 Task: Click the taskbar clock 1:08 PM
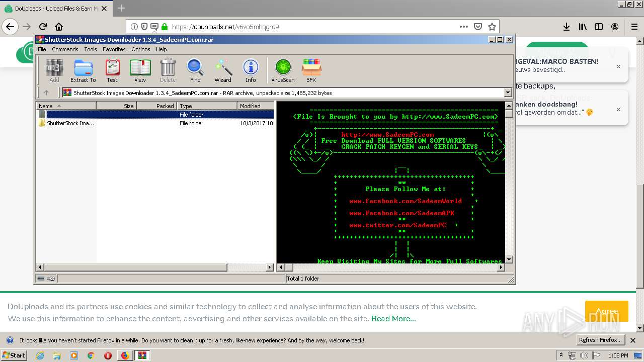618,355
